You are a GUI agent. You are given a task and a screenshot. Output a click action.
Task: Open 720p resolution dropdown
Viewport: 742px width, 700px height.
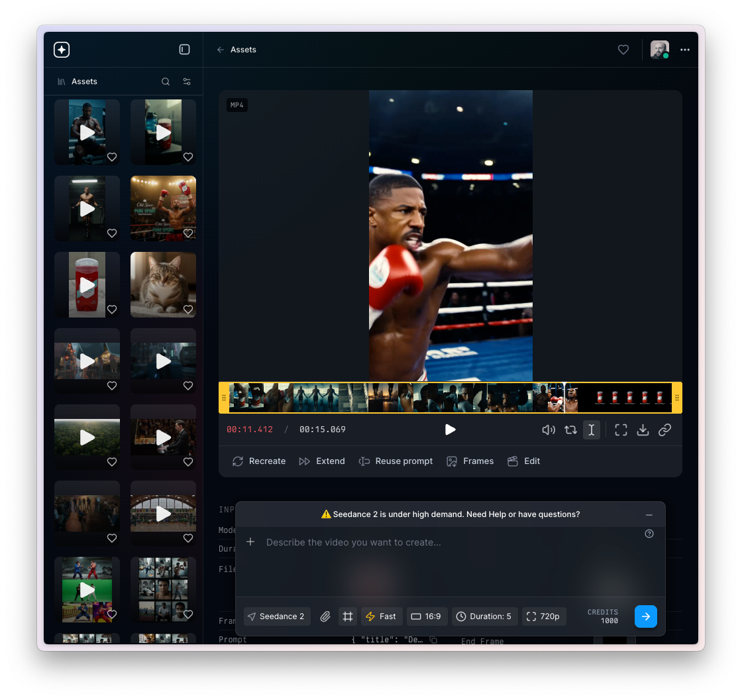(x=544, y=616)
